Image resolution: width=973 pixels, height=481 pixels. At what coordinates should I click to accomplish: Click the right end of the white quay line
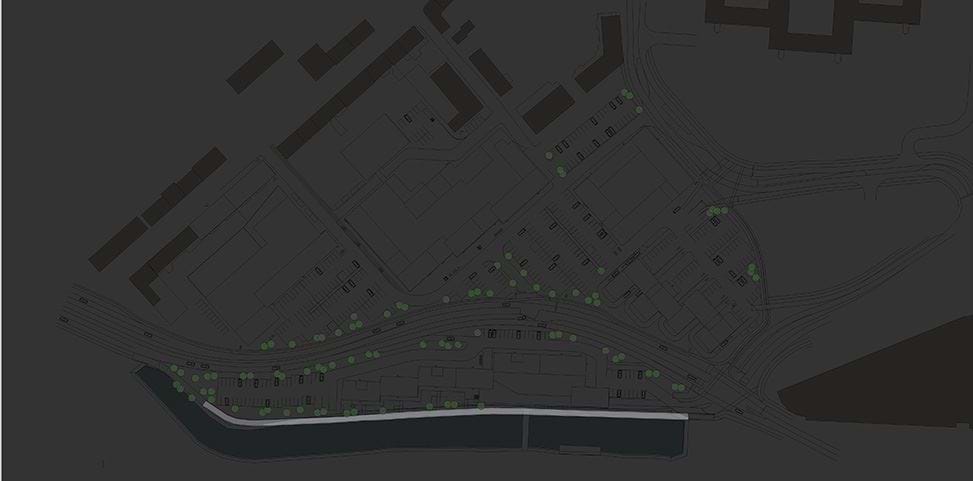pyautogui.click(x=683, y=415)
